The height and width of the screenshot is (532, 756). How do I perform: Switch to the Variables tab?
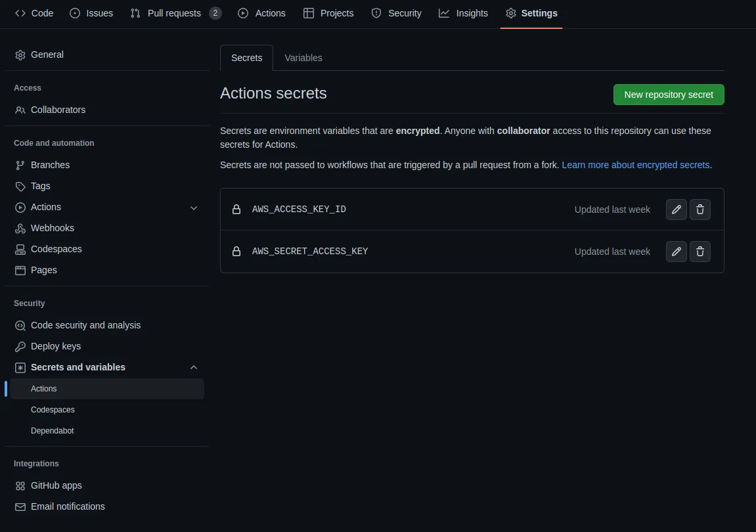(303, 58)
